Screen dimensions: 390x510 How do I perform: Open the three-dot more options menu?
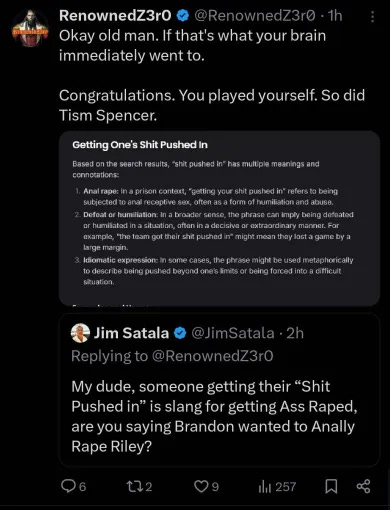point(372,16)
